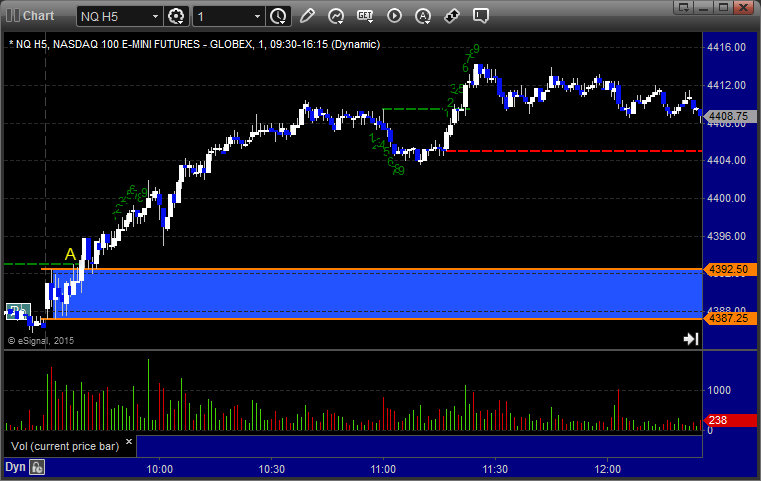Start bar replay with the play icon

click(x=394, y=16)
